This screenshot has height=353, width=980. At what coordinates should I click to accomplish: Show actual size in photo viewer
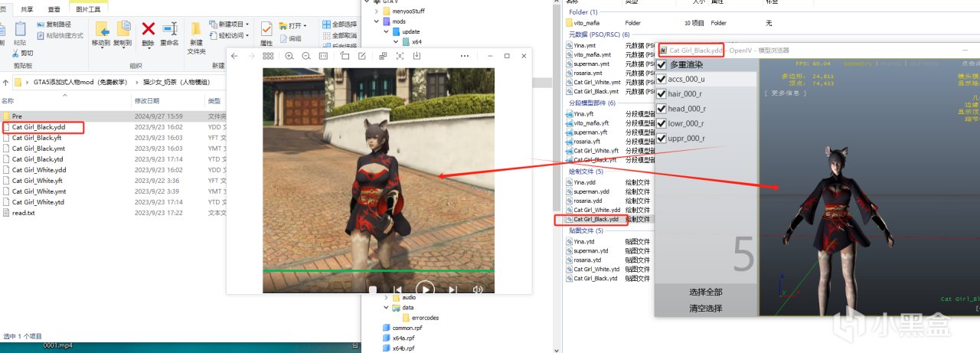coord(324,56)
